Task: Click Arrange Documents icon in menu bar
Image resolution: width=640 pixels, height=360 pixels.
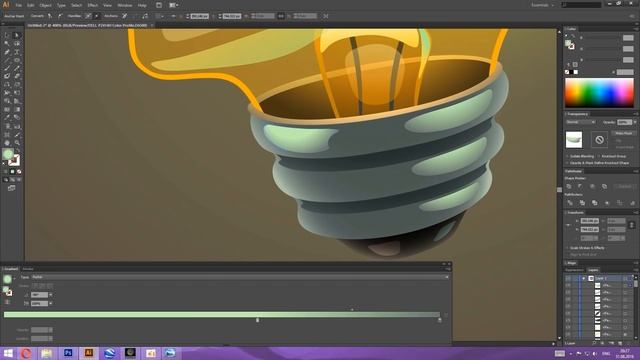Action: click(x=173, y=5)
